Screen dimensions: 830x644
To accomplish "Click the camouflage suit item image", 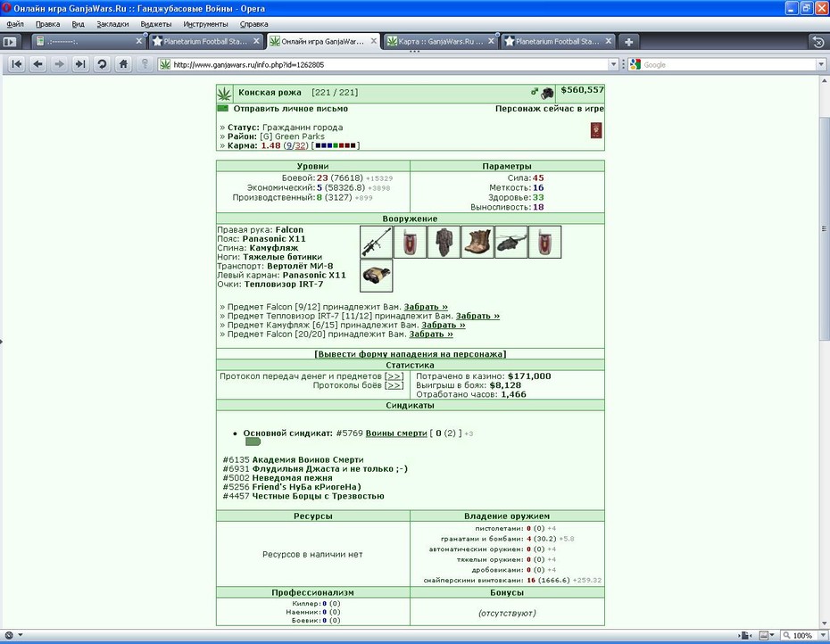I will (x=444, y=242).
